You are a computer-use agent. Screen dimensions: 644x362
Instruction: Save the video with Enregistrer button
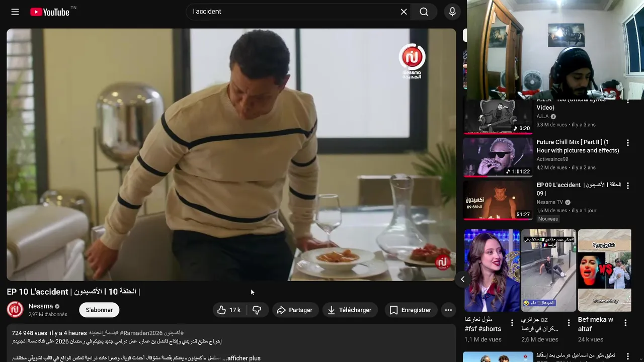click(410, 310)
